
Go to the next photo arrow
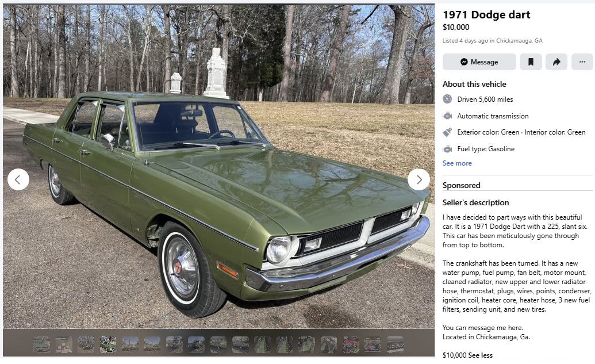(419, 179)
